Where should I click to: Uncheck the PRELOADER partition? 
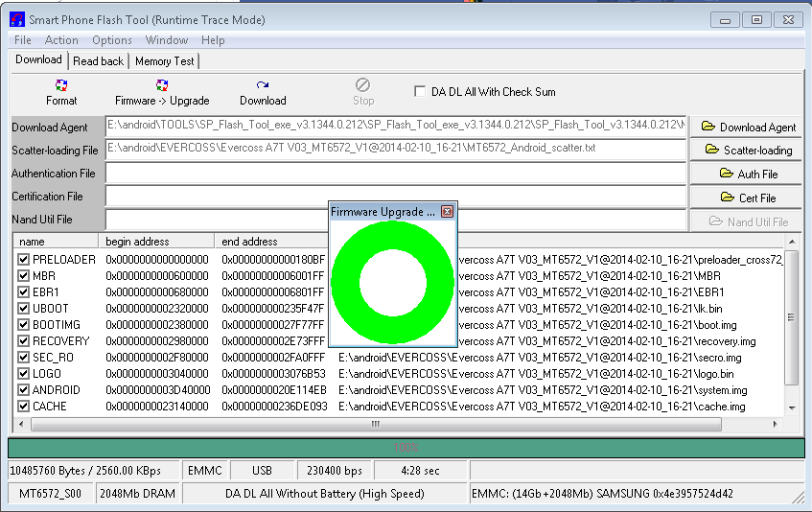tap(23, 260)
